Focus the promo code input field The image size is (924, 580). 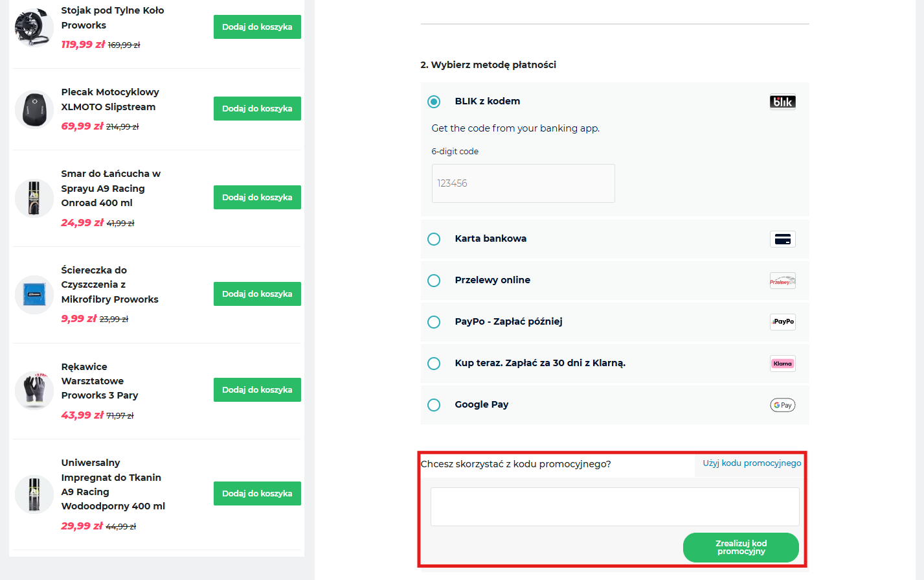point(614,507)
